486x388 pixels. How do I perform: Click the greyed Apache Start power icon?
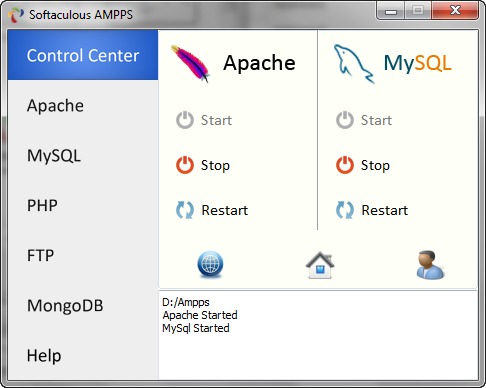185,120
